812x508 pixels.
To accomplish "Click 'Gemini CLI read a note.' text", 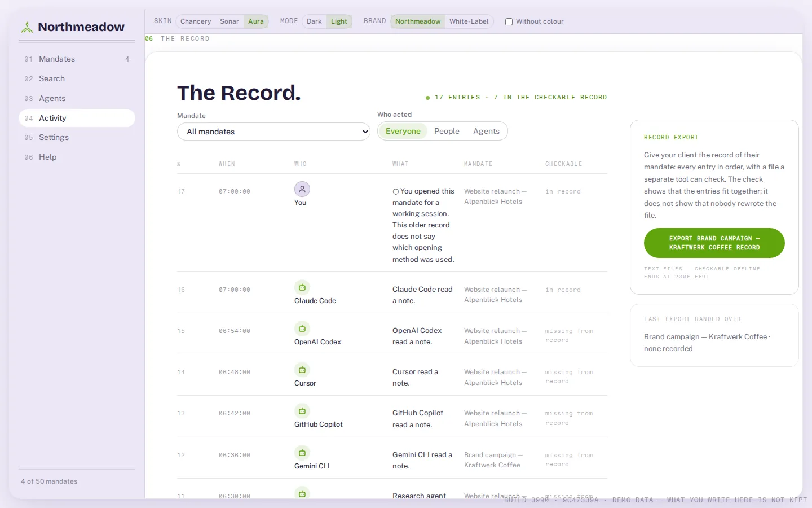I will pos(422,461).
